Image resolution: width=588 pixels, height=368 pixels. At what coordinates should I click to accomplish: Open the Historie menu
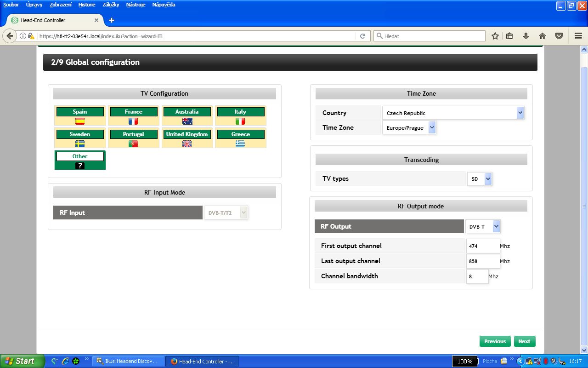pyautogui.click(x=87, y=5)
